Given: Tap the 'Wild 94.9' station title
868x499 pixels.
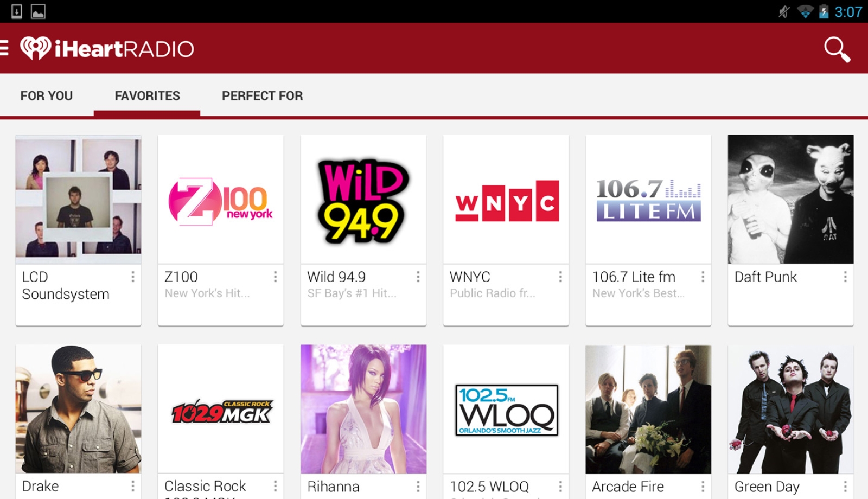Looking at the screenshot, I should tap(336, 277).
